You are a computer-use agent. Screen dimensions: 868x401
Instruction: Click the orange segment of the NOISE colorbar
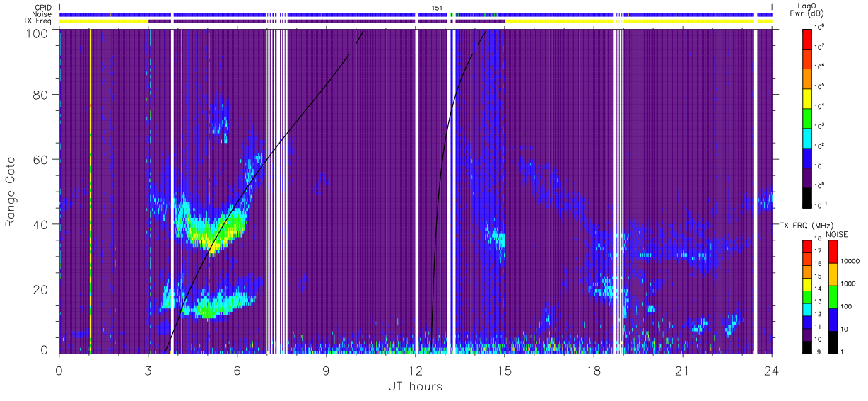[833, 274]
